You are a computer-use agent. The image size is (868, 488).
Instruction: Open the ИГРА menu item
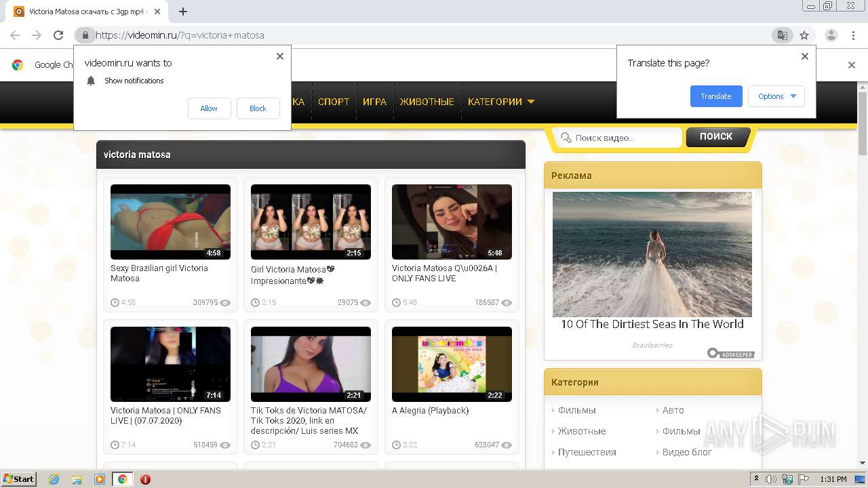(x=374, y=102)
